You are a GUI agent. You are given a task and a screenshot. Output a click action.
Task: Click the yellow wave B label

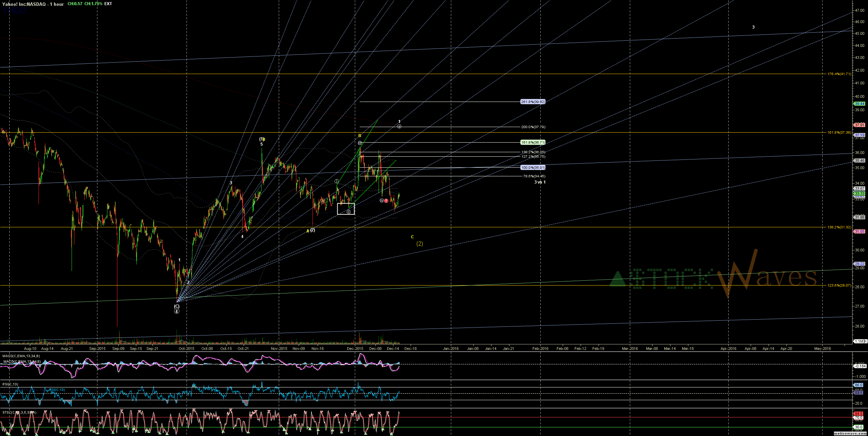pyautogui.click(x=360, y=136)
